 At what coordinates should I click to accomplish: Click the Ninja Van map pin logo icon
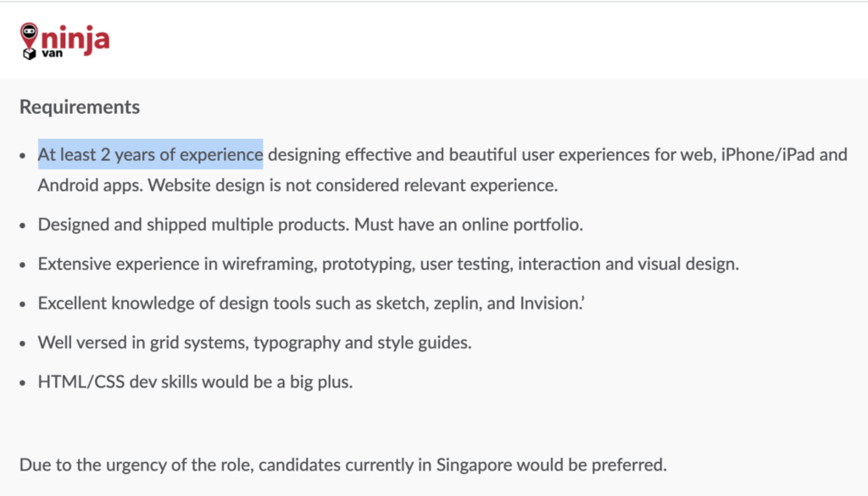click(x=30, y=38)
